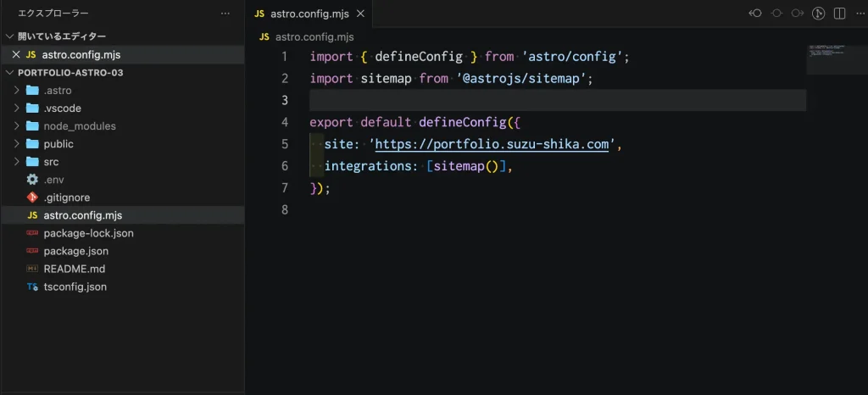Viewport: 868px width, 395px height.
Task: Select the astro.config.mjs editor tab
Action: point(309,14)
